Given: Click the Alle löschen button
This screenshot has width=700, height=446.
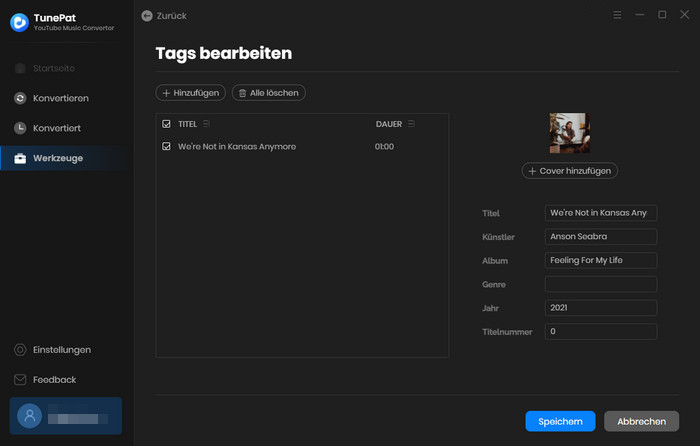Looking at the screenshot, I should click(268, 93).
